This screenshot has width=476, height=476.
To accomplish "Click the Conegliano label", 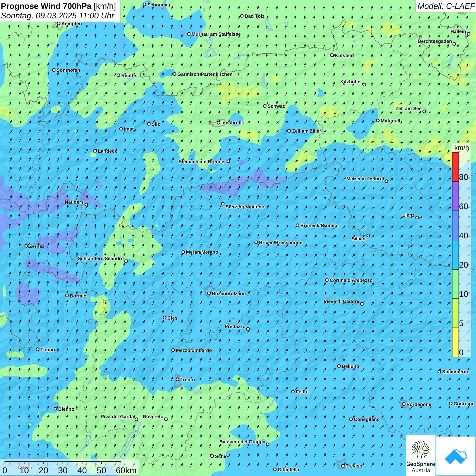I will (x=367, y=419).
